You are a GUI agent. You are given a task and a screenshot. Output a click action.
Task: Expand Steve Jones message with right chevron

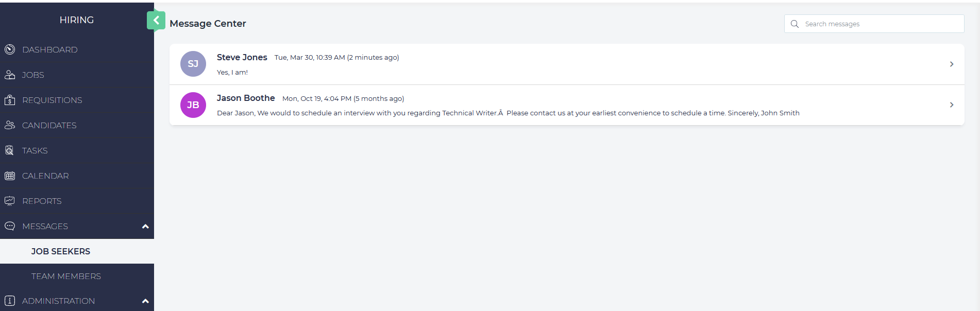click(x=951, y=64)
